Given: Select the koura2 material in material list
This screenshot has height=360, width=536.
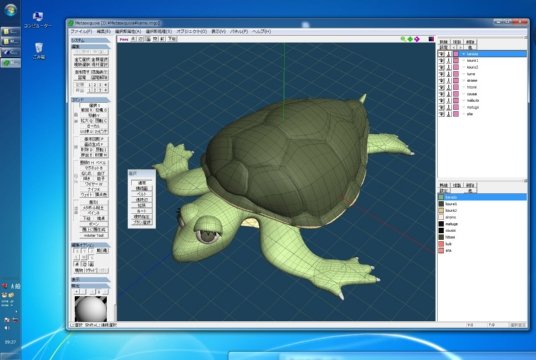Looking at the screenshot, I should (x=451, y=211).
